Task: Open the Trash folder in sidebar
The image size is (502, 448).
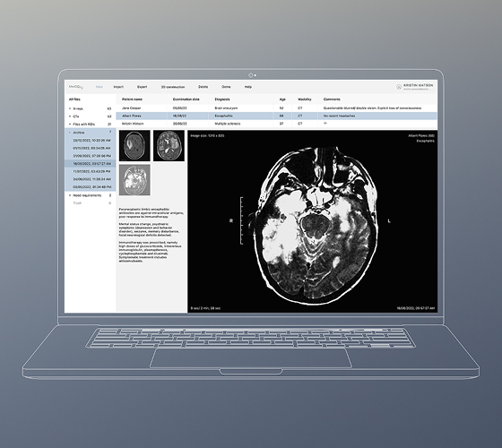Action: click(x=77, y=203)
